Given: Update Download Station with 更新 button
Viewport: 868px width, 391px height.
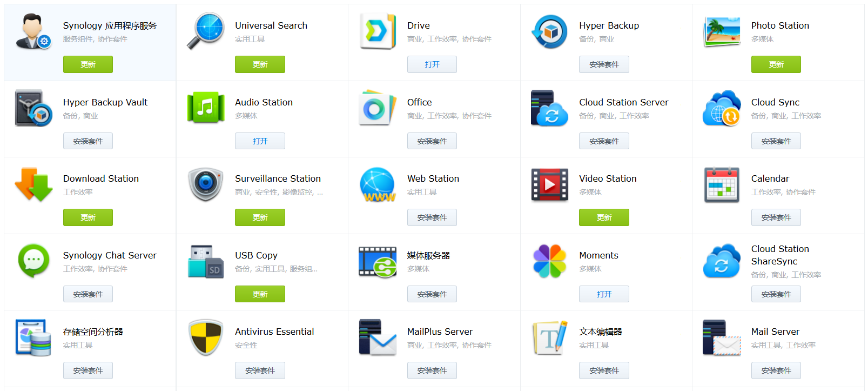Looking at the screenshot, I should [88, 217].
